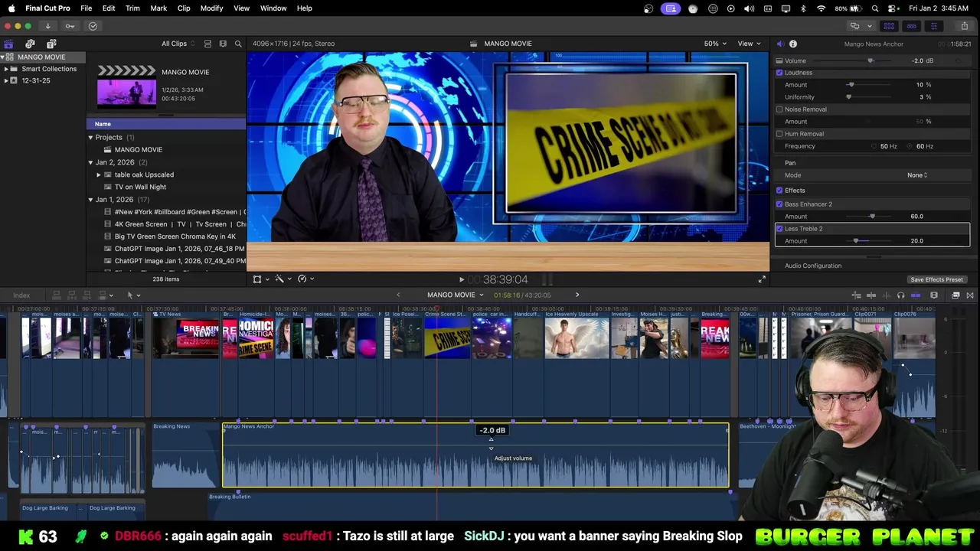Click macOS Spotlight search icon
980x551 pixels.
[x=875, y=8]
